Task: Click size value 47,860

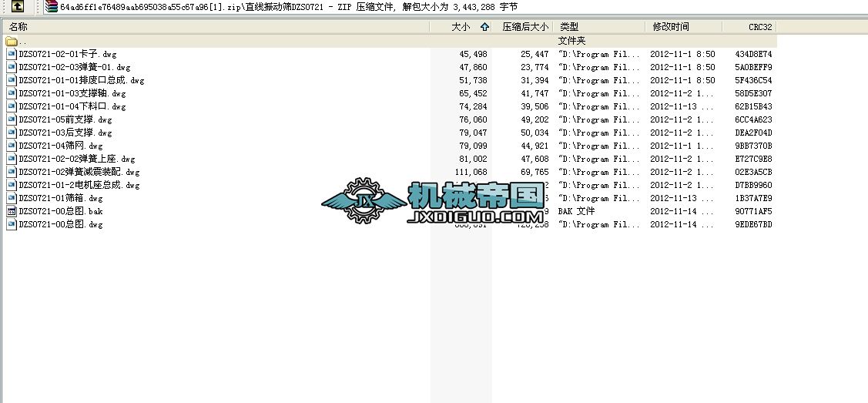Action: [x=474, y=68]
